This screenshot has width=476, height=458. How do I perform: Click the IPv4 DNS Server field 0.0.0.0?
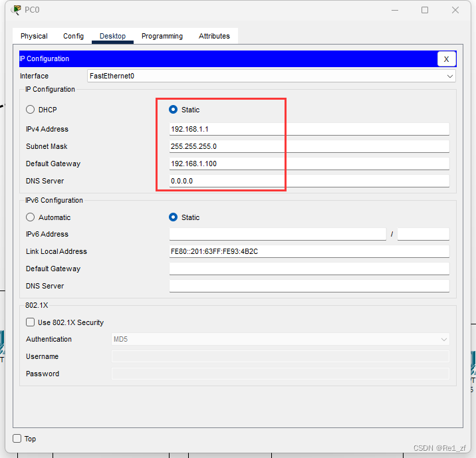pyautogui.click(x=309, y=181)
